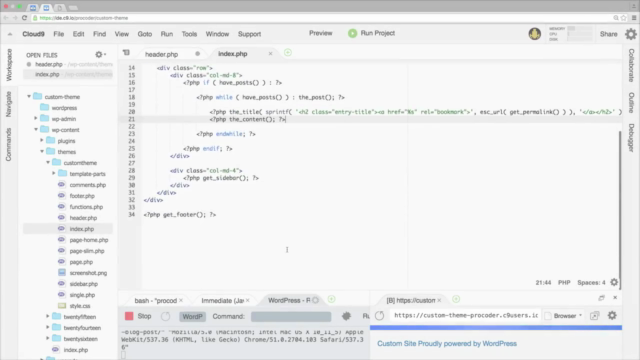This screenshot has width=640, height=360.
Task: Open screenshot.png in file tree
Action: coord(88,273)
